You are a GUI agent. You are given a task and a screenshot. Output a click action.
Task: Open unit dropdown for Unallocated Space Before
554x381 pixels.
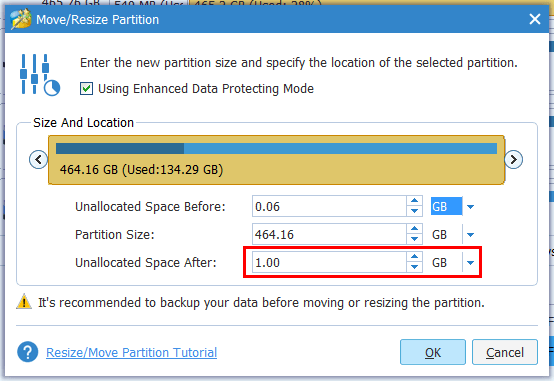(470, 206)
